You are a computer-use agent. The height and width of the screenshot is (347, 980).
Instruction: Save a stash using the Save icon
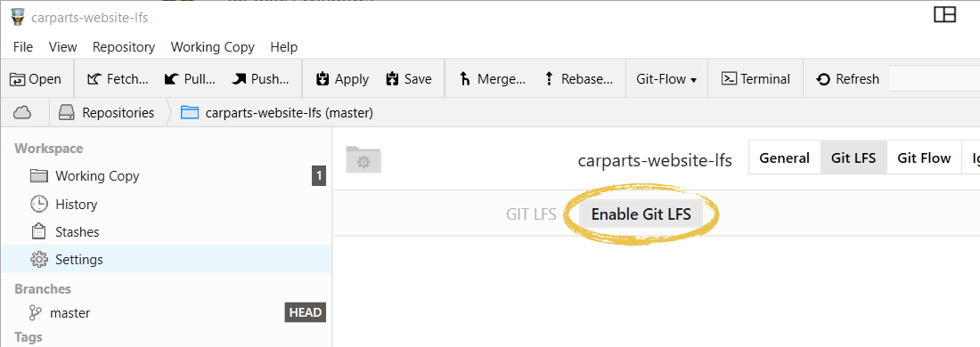[x=392, y=79]
